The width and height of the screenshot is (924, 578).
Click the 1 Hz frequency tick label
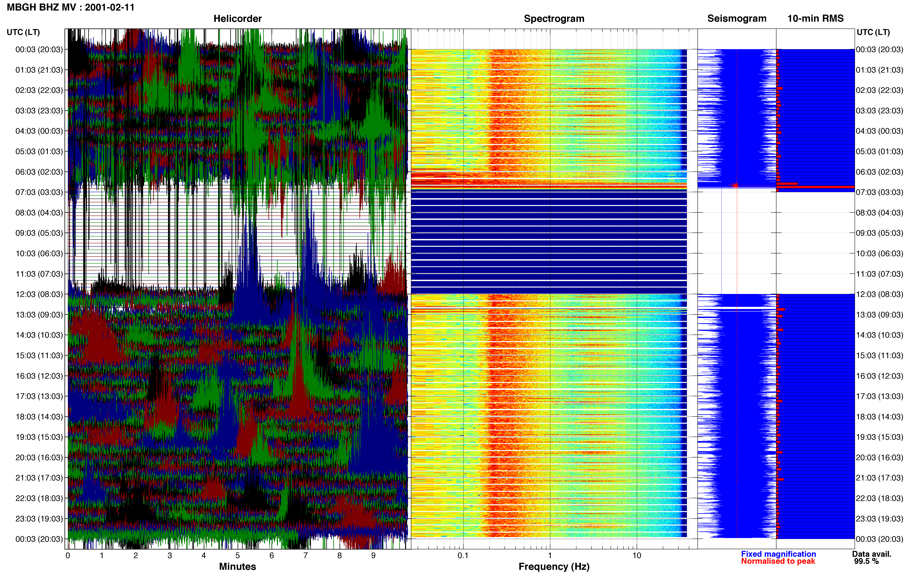550,555
